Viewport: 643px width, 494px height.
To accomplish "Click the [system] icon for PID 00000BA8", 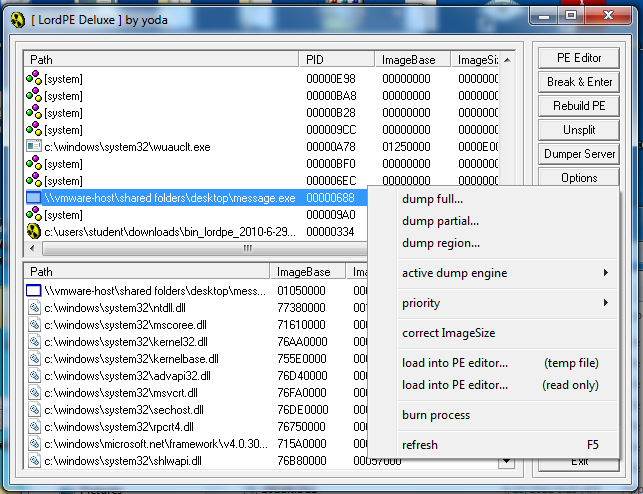I will (x=34, y=95).
